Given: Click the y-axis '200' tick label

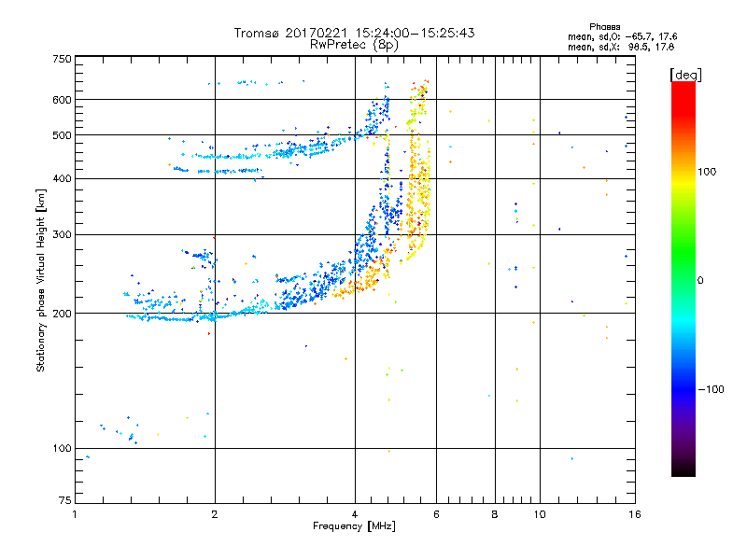Looking at the screenshot, I should click(62, 314).
